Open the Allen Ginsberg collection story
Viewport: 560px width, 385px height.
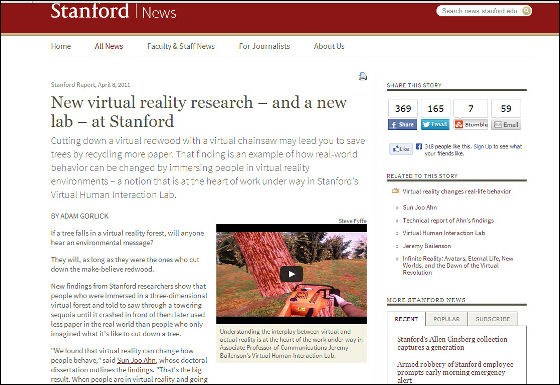pos(452,343)
